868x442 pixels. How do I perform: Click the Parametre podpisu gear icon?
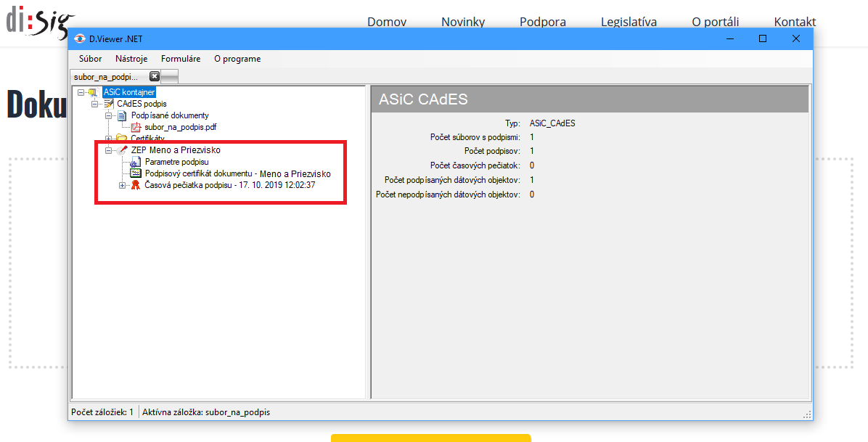(136, 162)
